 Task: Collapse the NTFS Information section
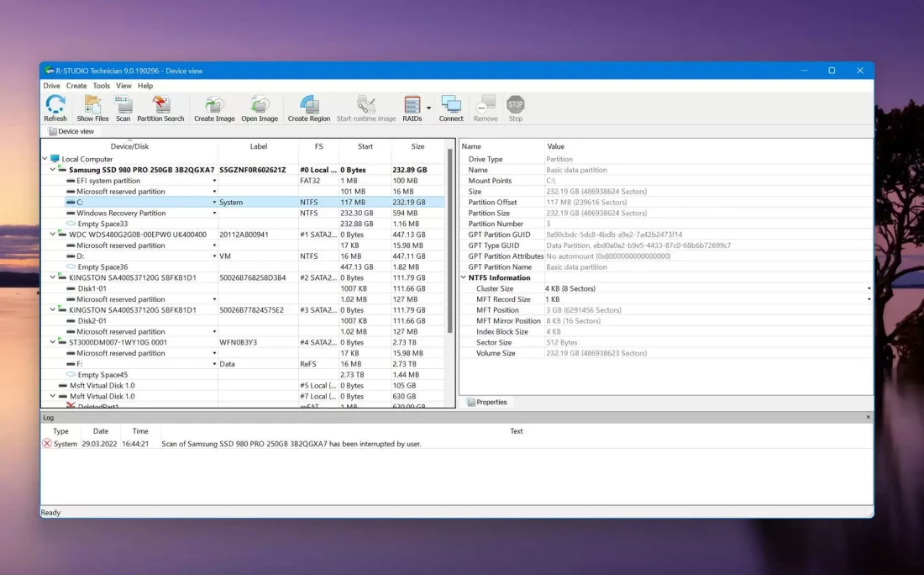pyautogui.click(x=464, y=277)
